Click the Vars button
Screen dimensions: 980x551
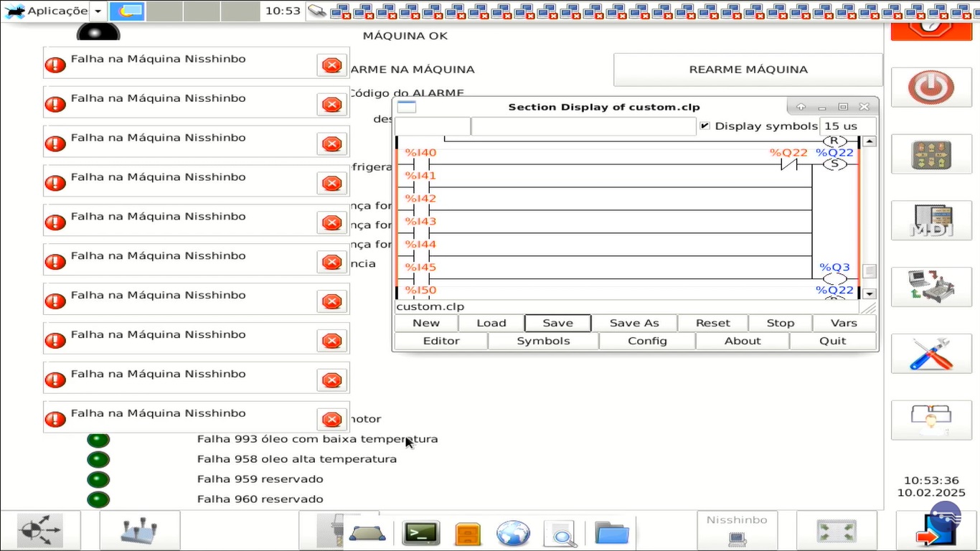coord(844,323)
